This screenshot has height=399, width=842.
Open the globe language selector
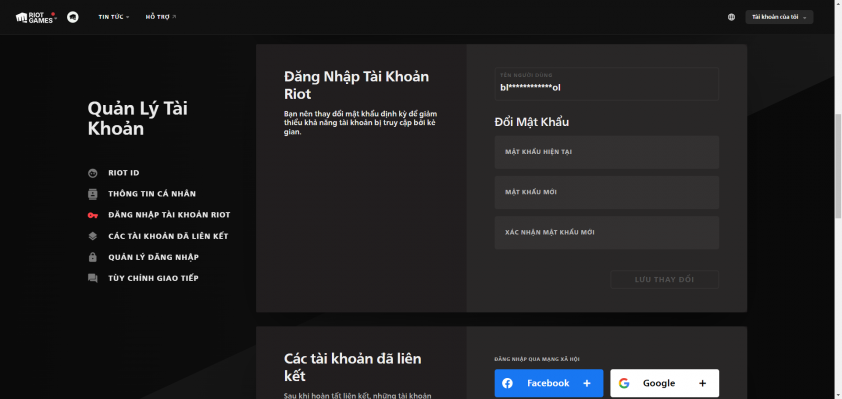coord(731,17)
